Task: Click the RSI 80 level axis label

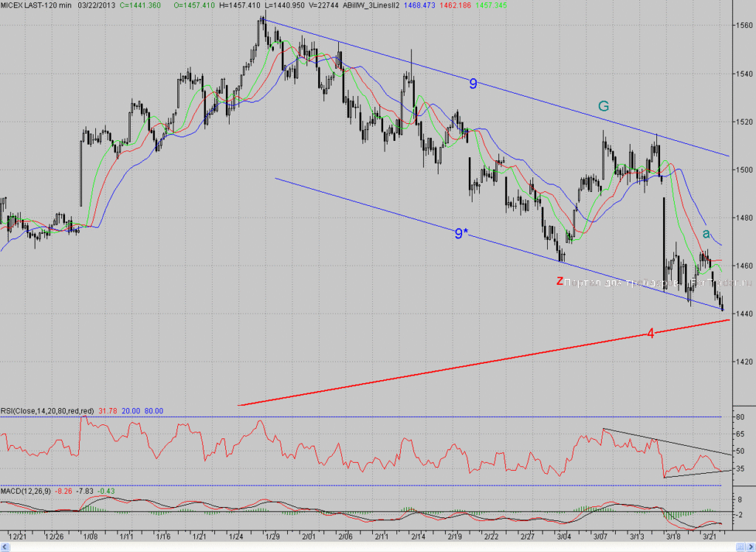Action: (740, 417)
